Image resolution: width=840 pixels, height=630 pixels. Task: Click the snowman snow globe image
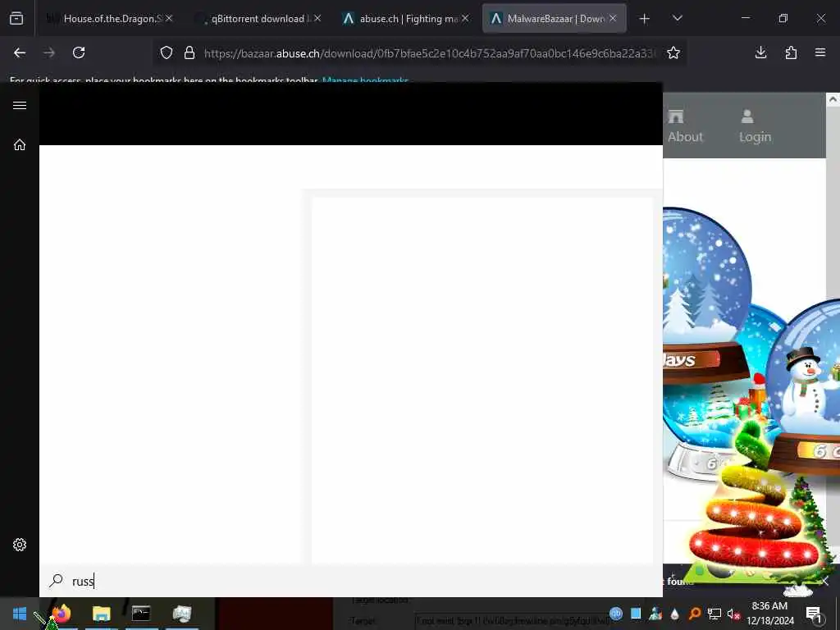coord(804,386)
